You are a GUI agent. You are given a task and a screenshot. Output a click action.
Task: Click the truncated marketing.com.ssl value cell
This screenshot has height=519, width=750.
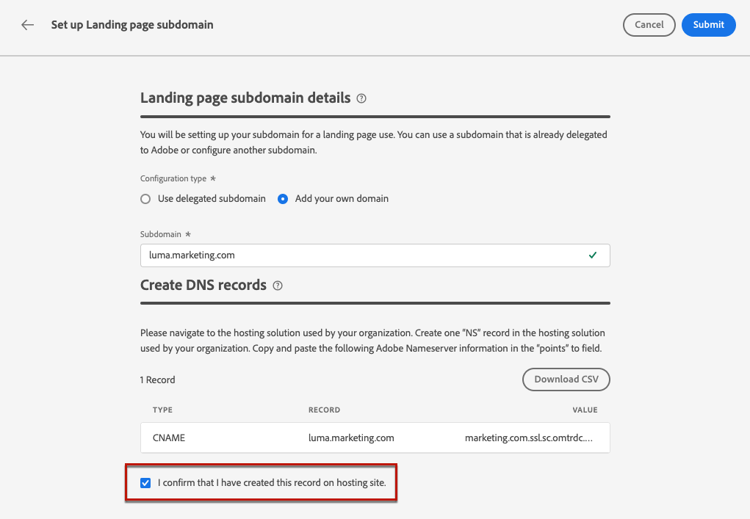pyautogui.click(x=529, y=438)
